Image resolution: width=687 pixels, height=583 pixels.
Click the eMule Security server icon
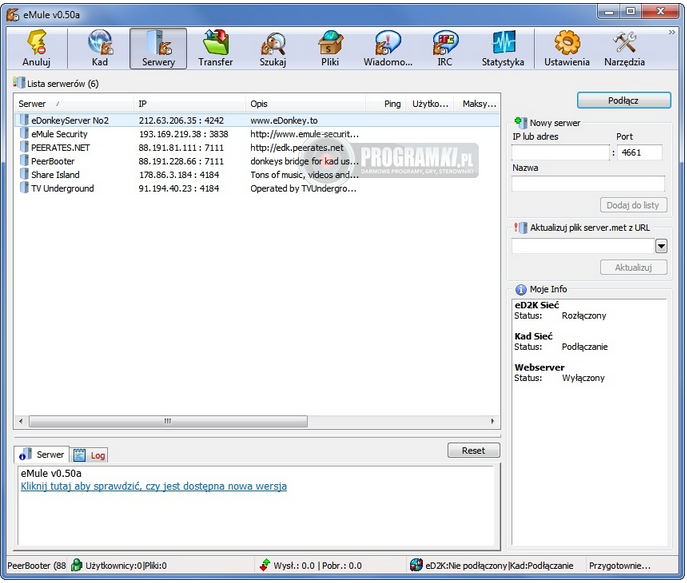tap(24, 133)
